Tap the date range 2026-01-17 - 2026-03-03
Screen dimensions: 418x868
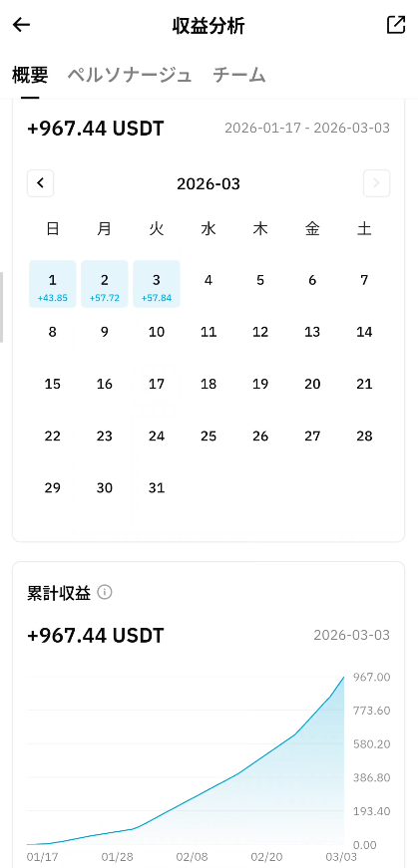(307, 128)
